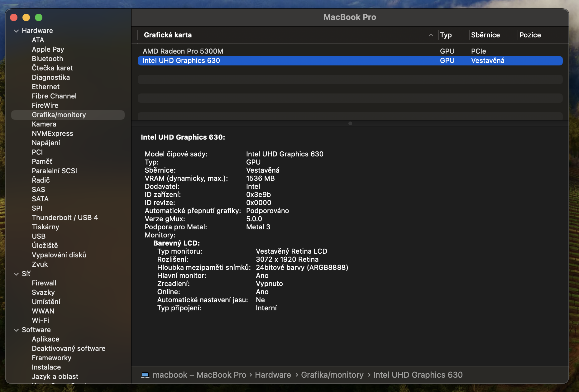
Task: Click the sort arrow in Grafická karta header
Action: click(431, 35)
